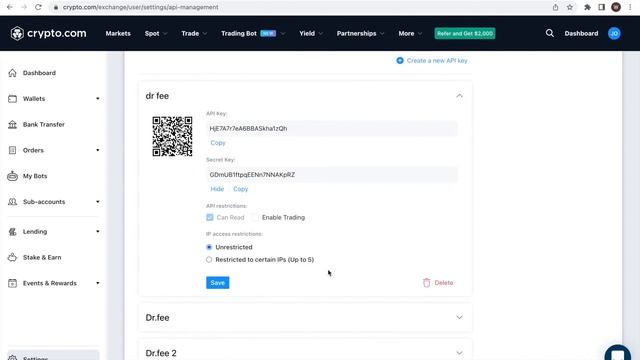Click the plus icon for new API key
This screenshot has width=640, height=360.
(x=400, y=60)
